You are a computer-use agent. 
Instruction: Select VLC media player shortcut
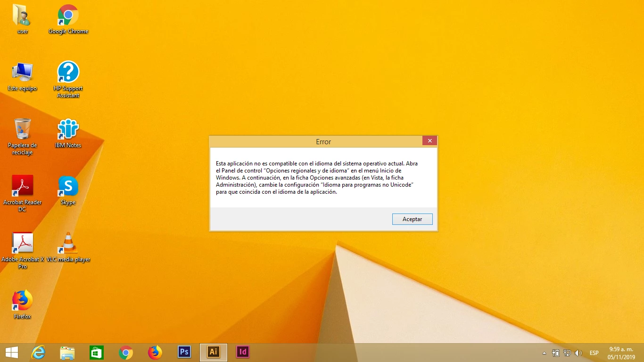coord(68,247)
